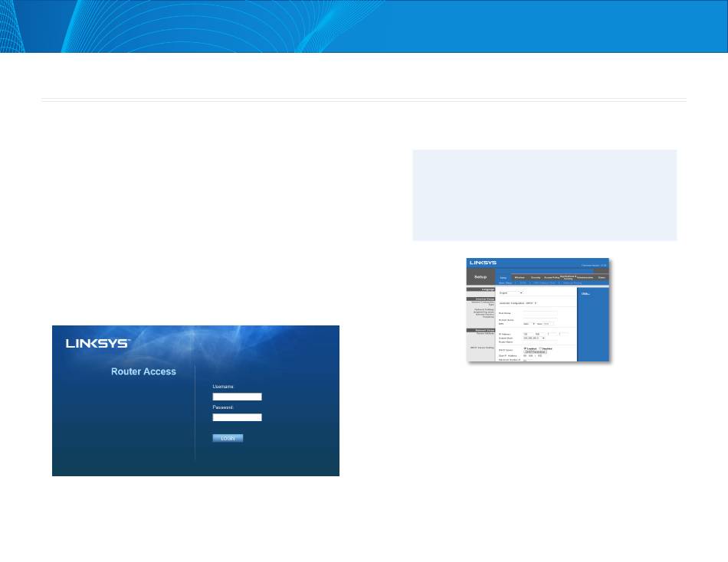
Task: Click the Linksys logo in the setup page header
Action: (x=483, y=263)
